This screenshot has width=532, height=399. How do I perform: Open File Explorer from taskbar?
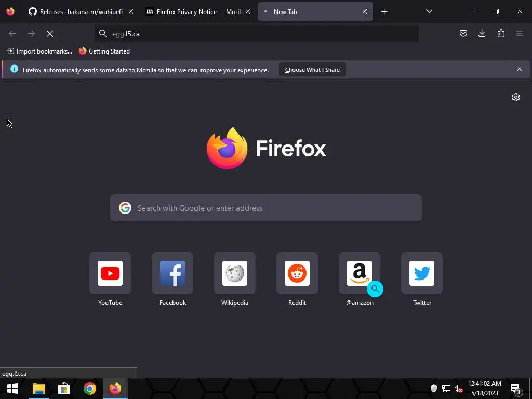(x=39, y=389)
